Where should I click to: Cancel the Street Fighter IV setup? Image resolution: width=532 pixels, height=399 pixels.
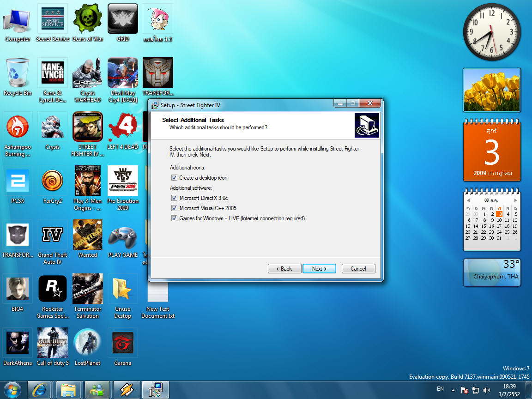pyautogui.click(x=358, y=268)
